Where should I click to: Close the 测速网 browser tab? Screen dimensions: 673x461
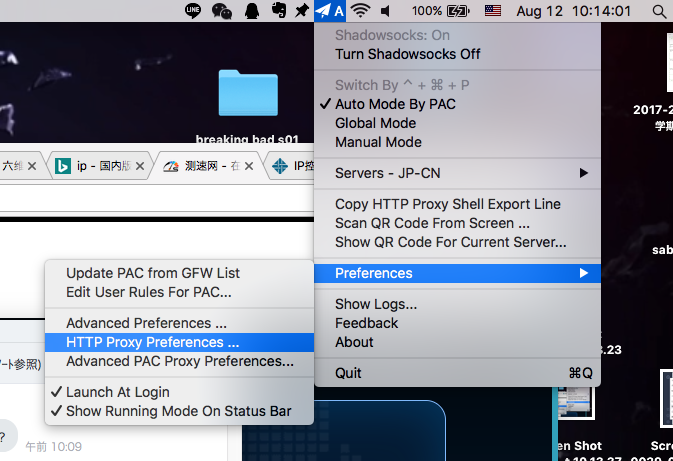click(x=249, y=166)
